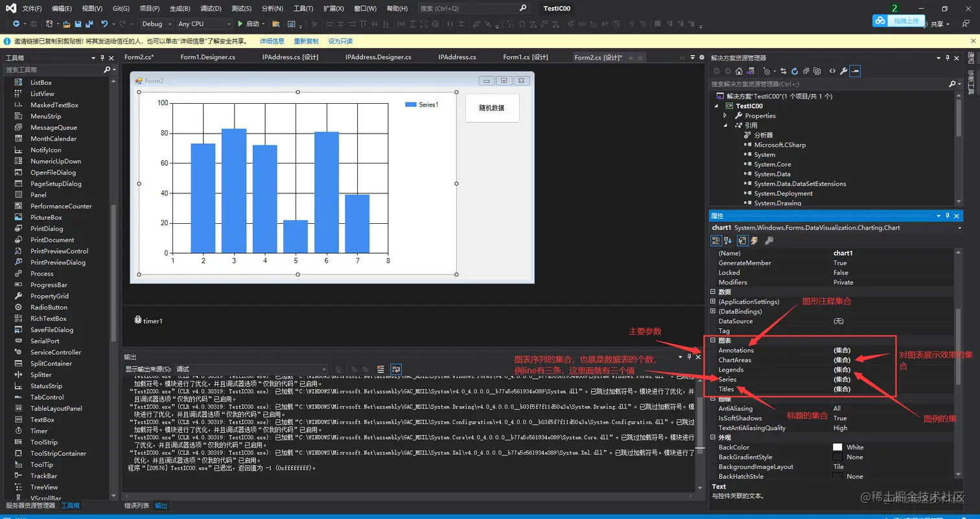Undo the last action in toolbar
This screenshot has height=519, width=980.
point(104,24)
